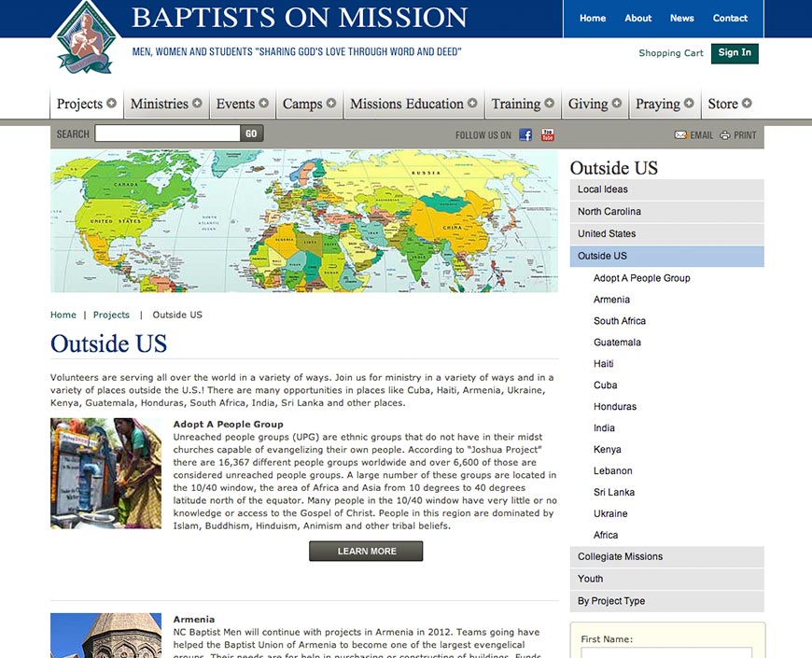Click the Baptists on Mission logo emblem
This screenshot has width=812, height=658.
(86, 37)
